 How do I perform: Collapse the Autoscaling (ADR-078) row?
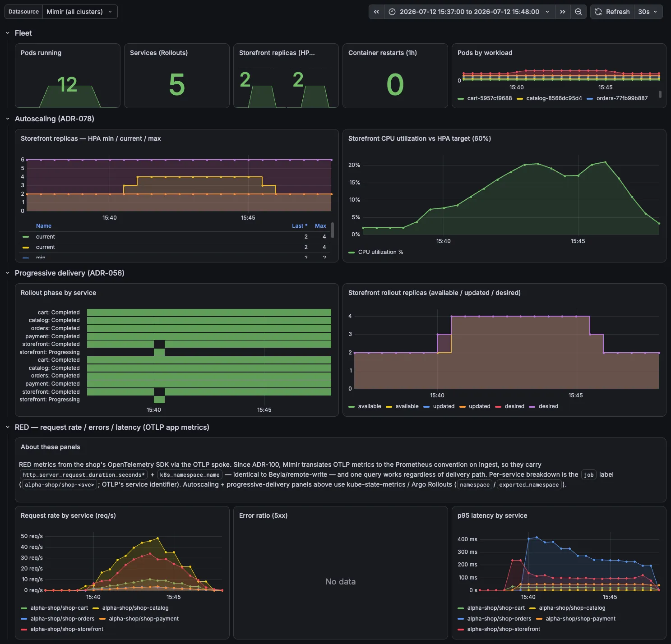pos(8,119)
